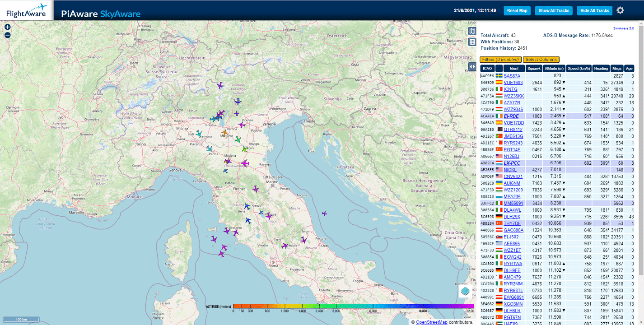
Task: Sort table by ICAO column
Action: pyautogui.click(x=487, y=69)
